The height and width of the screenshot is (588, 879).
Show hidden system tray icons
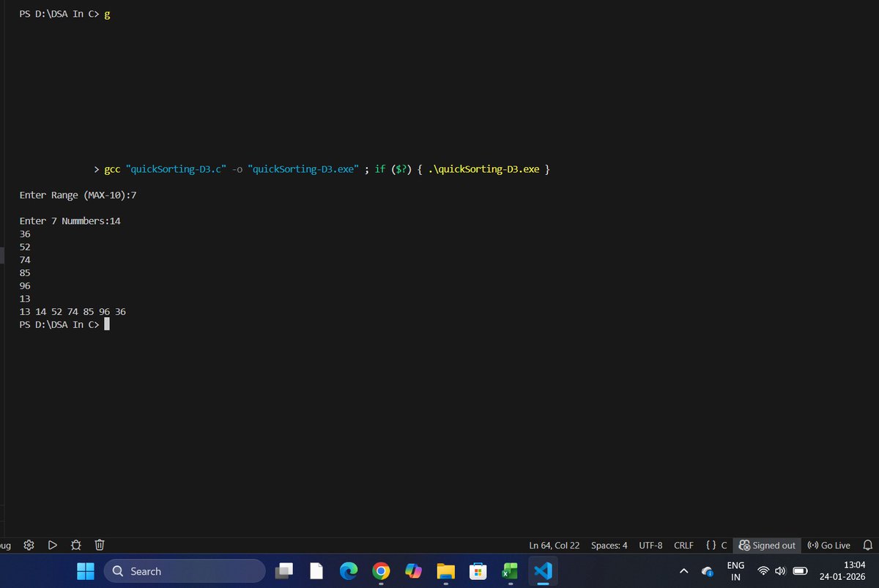click(x=684, y=571)
